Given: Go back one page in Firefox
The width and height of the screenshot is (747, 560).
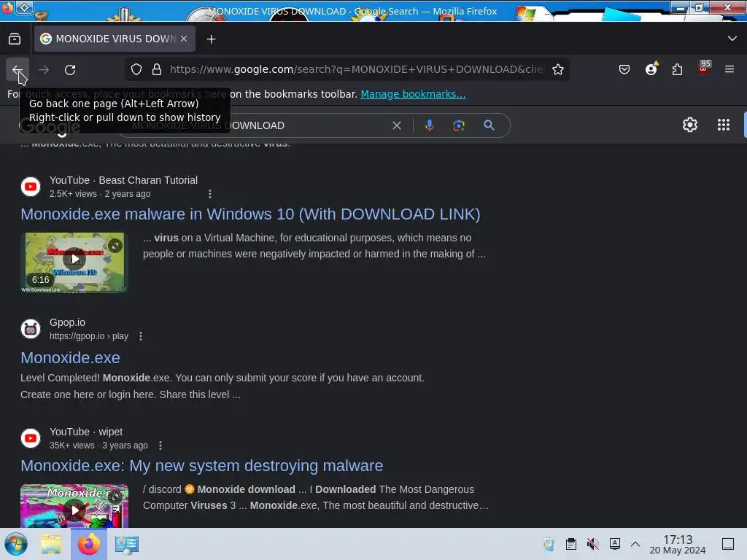Looking at the screenshot, I should [x=18, y=69].
